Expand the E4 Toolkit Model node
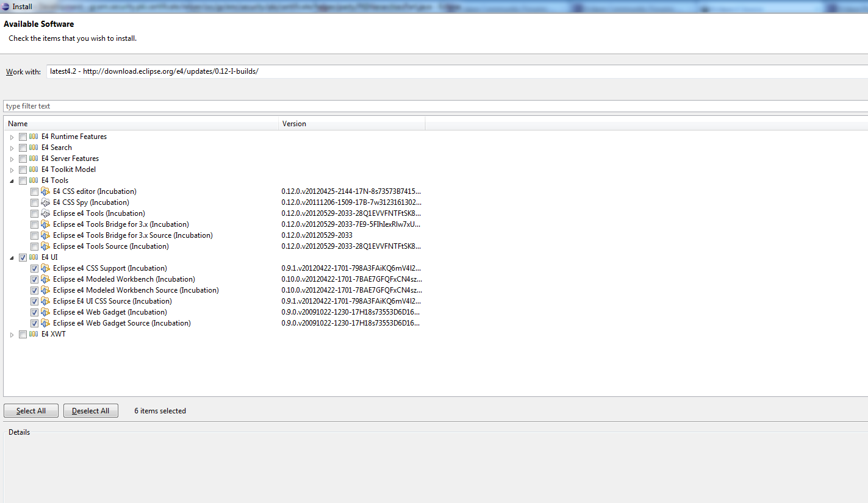 pyautogui.click(x=12, y=170)
